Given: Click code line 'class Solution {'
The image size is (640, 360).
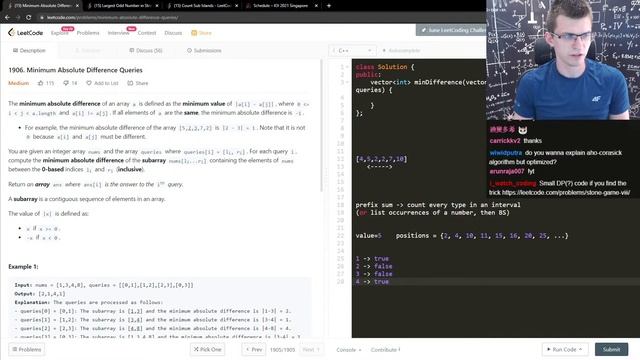Looking at the screenshot, I should coord(385,67).
